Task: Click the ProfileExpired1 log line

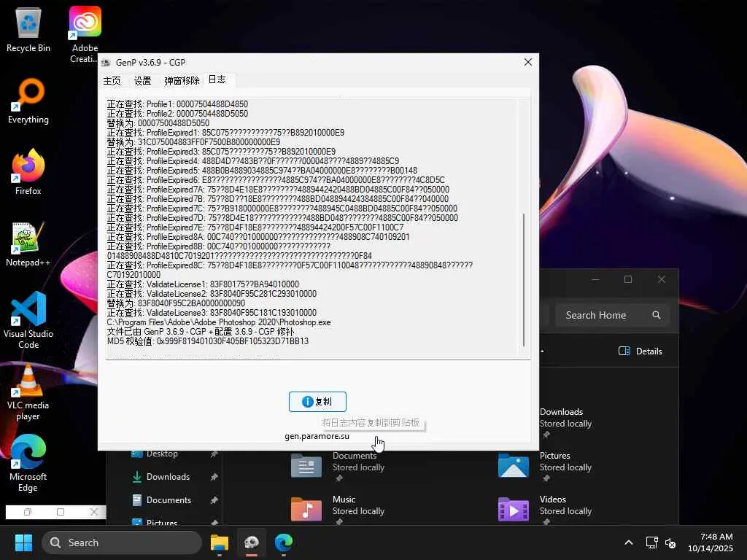Action: (x=225, y=133)
